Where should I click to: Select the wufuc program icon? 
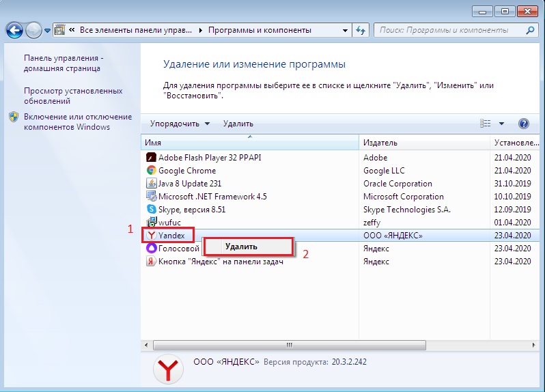[151, 223]
